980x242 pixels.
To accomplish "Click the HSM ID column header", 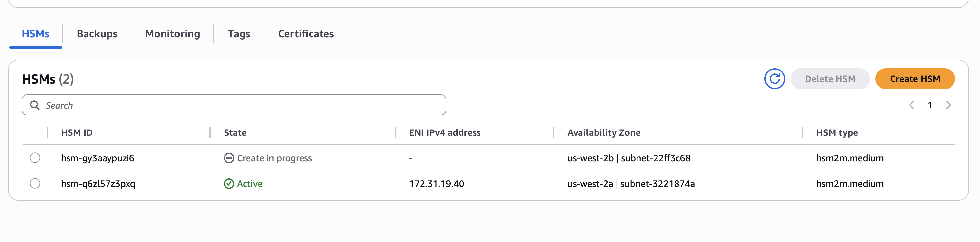I will (77, 132).
